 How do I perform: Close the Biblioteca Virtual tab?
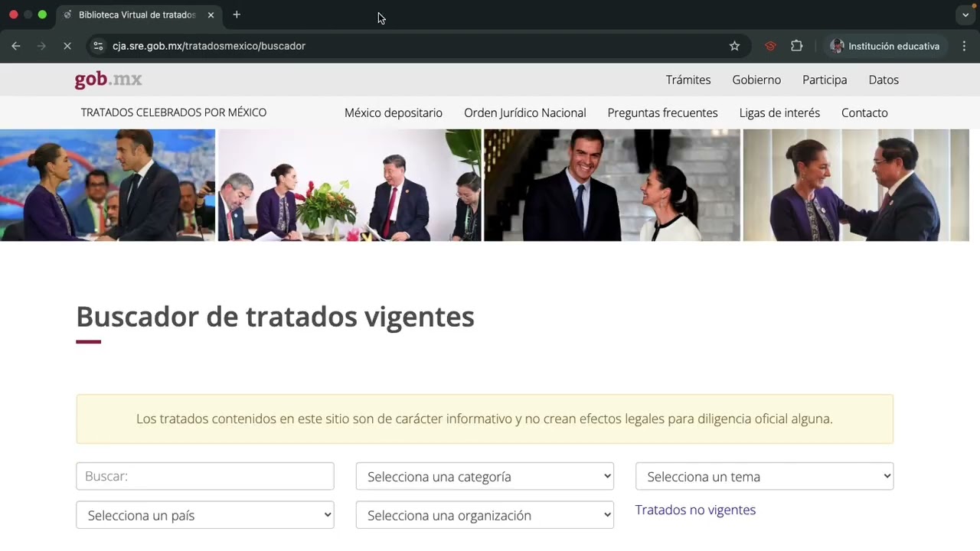pos(211,15)
